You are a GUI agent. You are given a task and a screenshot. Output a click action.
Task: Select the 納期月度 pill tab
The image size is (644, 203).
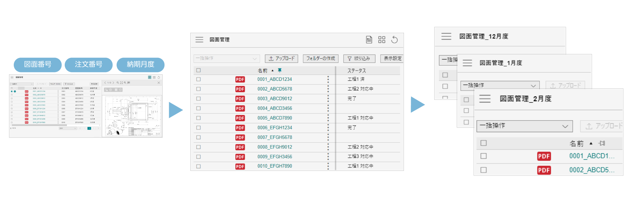pyautogui.click(x=140, y=64)
